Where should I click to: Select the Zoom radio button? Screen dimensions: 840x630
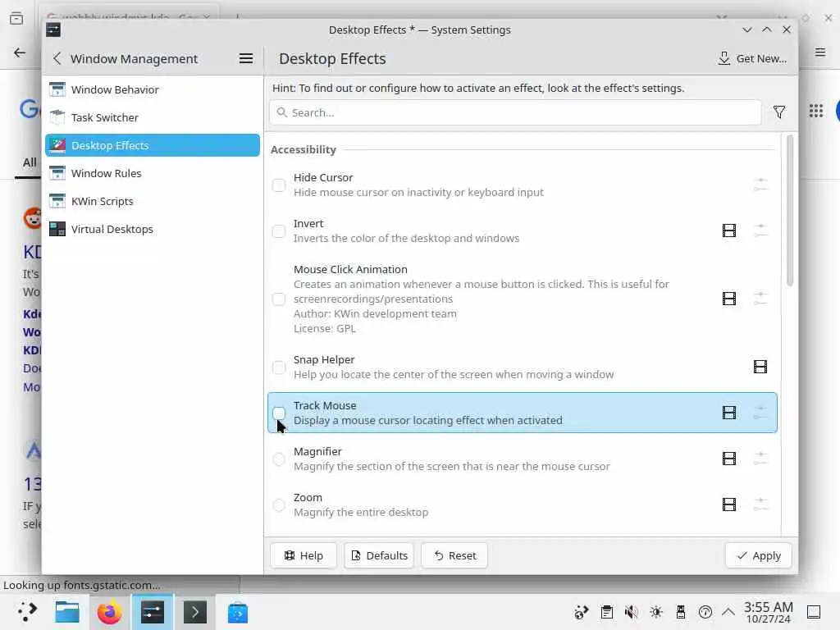[279, 504]
